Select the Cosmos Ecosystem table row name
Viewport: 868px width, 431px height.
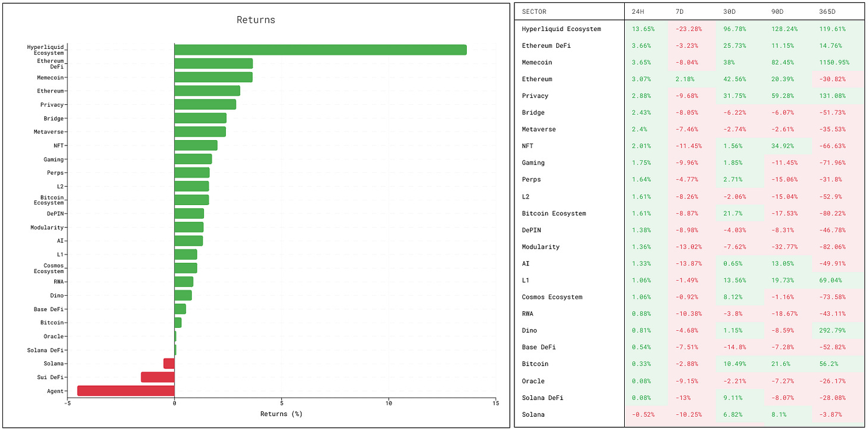[551, 297]
